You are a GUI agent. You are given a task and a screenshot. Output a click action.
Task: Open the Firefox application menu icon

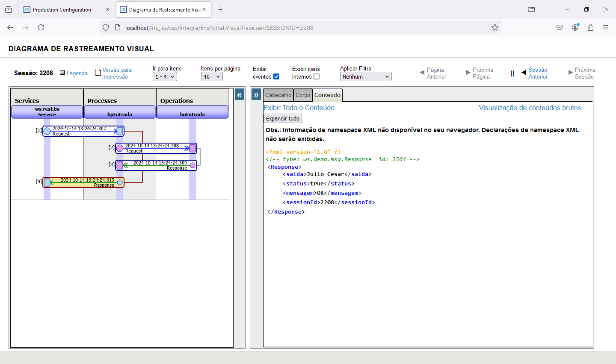pyautogui.click(x=606, y=27)
